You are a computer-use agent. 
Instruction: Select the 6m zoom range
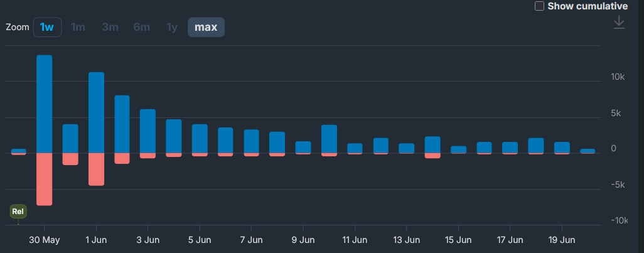pyautogui.click(x=142, y=28)
